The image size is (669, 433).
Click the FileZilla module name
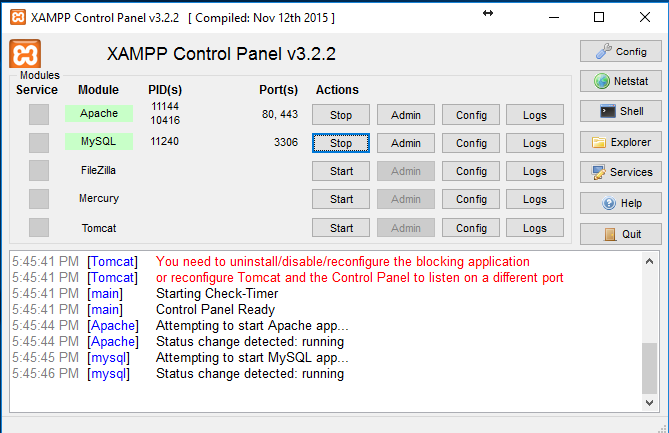99,170
